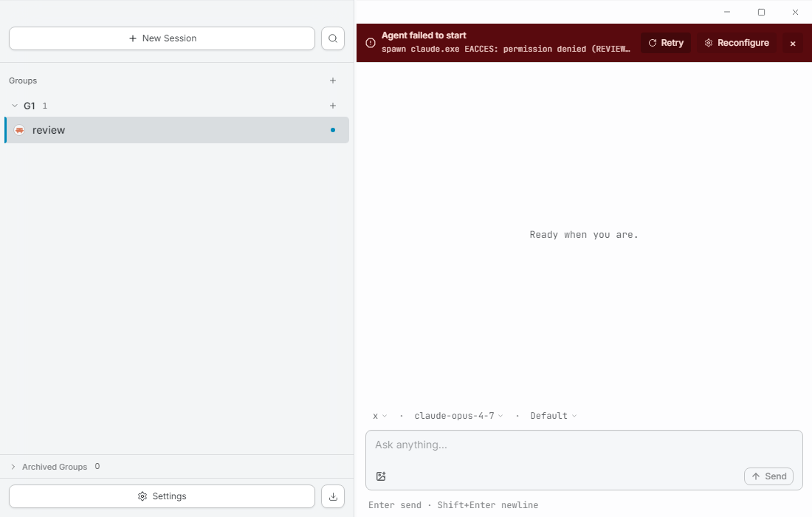Add a session to group G1 via plus

coord(333,106)
